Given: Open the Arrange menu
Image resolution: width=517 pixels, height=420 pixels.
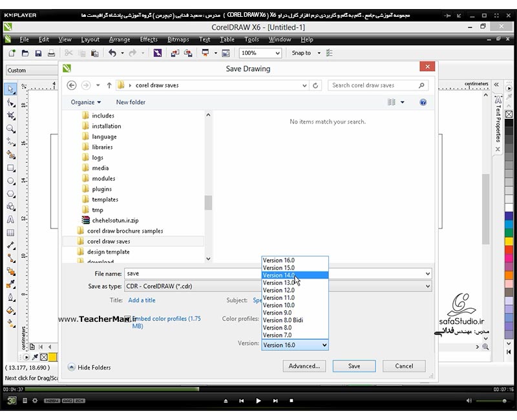Looking at the screenshot, I should (120, 39).
